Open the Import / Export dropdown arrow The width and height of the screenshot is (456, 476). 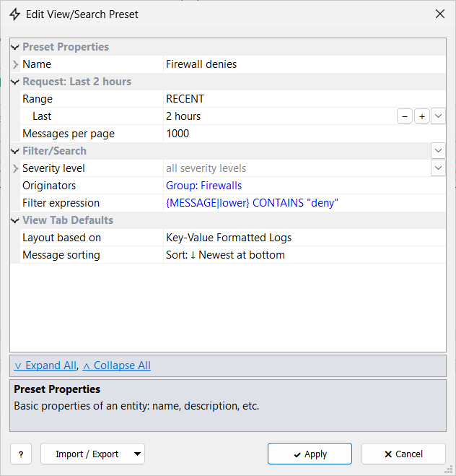click(137, 454)
